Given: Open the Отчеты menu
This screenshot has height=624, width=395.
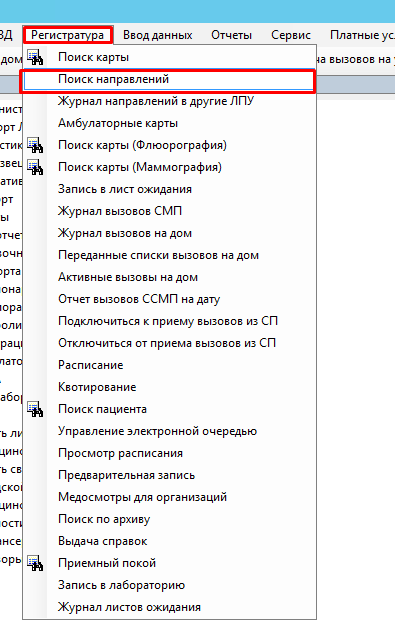Looking at the screenshot, I should pyautogui.click(x=232, y=35).
